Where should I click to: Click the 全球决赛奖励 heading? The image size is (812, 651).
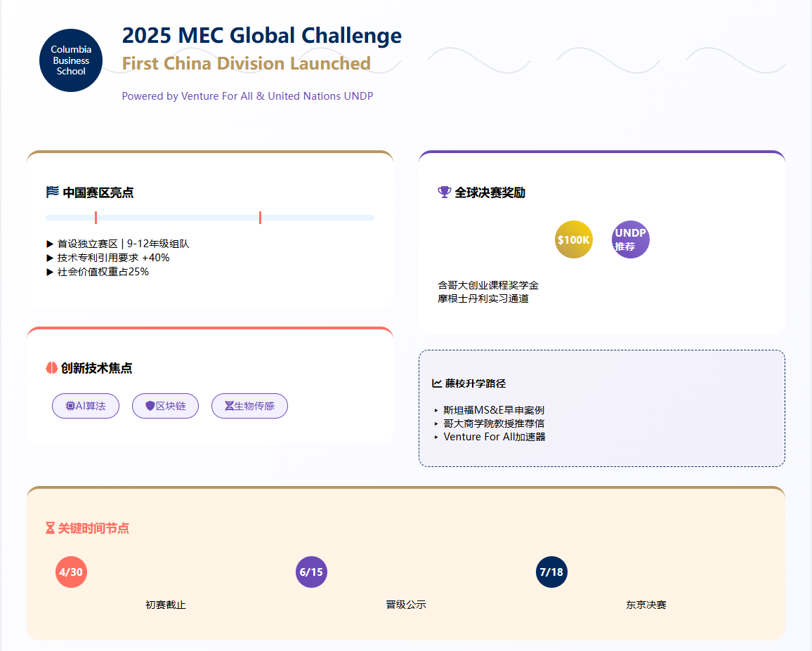pyautogui.click(x=490, y=192)
